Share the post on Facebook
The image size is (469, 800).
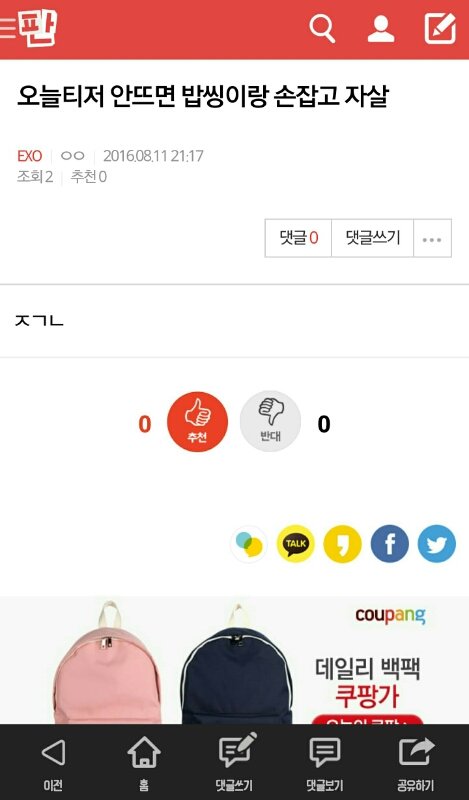pos(389,544)
